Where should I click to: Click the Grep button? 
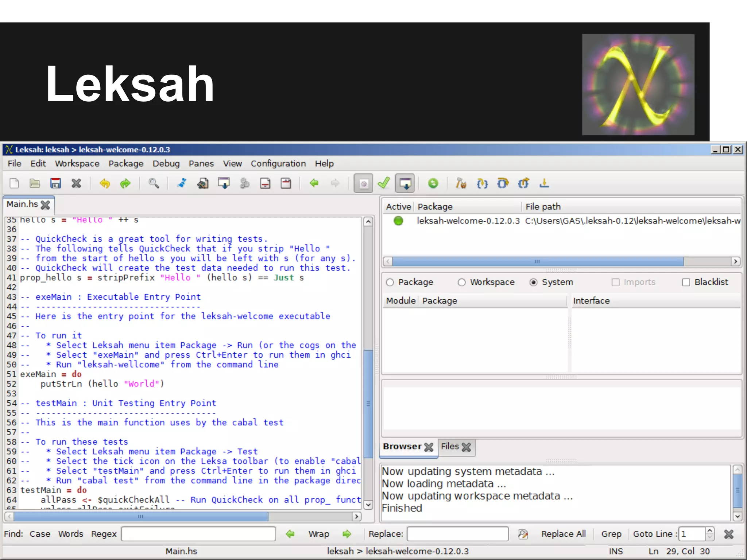611,534
